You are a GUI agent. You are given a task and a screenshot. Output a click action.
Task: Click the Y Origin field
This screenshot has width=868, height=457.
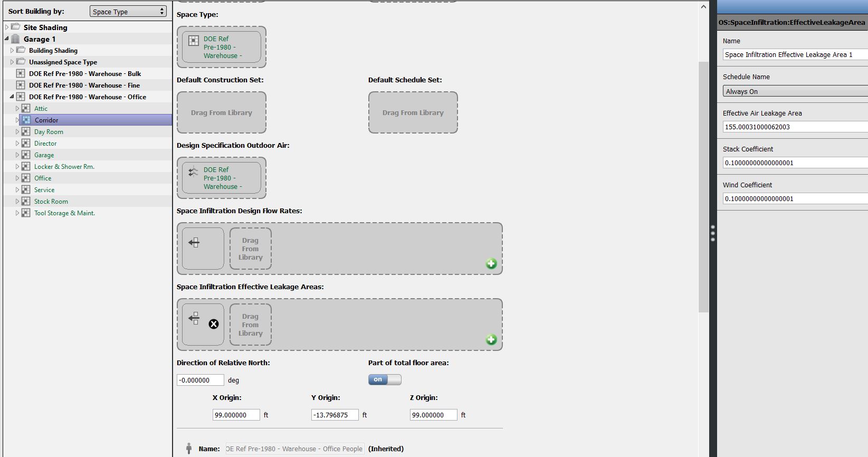coord(335,415)
